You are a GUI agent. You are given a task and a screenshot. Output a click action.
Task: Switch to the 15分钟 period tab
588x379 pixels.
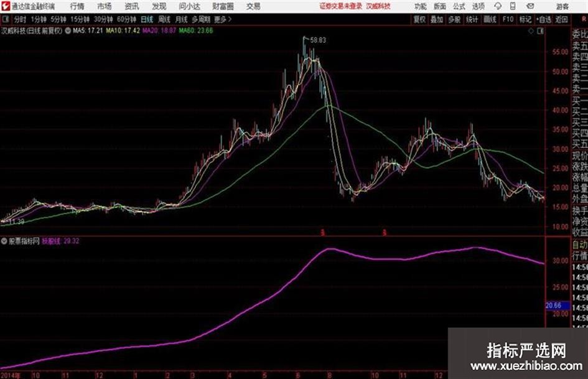[x=80, y=19]
